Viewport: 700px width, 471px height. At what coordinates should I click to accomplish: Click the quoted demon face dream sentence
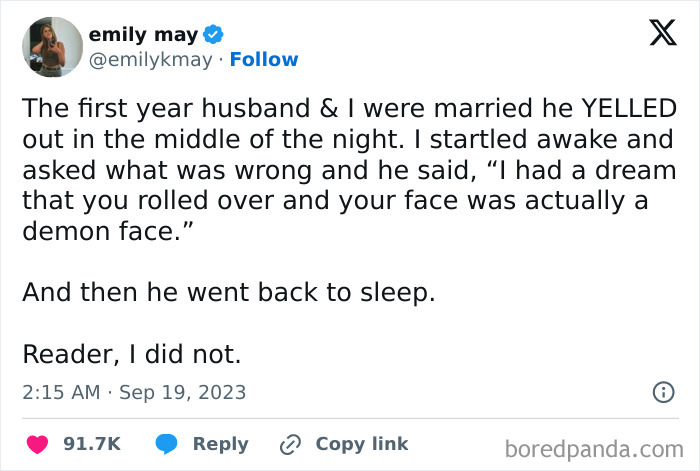pyautogui.click(x=350, y=202)
